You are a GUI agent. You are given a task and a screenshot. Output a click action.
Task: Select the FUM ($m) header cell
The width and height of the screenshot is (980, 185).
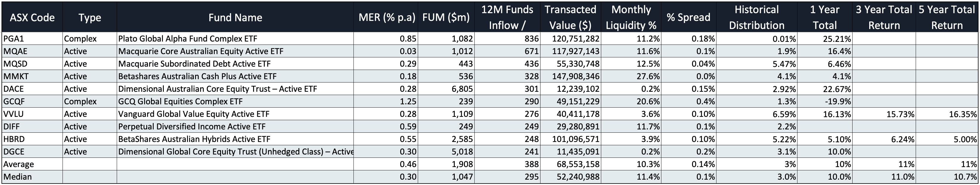(446, 18)
